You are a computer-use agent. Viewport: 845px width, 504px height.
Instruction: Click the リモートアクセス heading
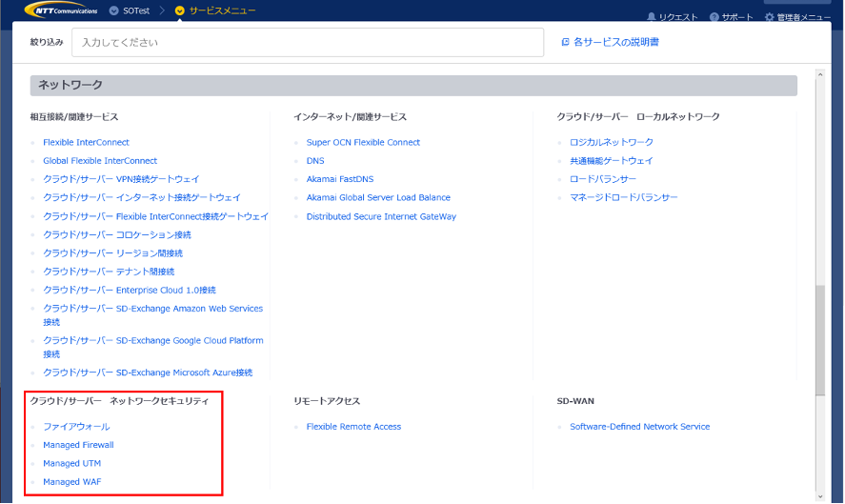coord(327,401)
